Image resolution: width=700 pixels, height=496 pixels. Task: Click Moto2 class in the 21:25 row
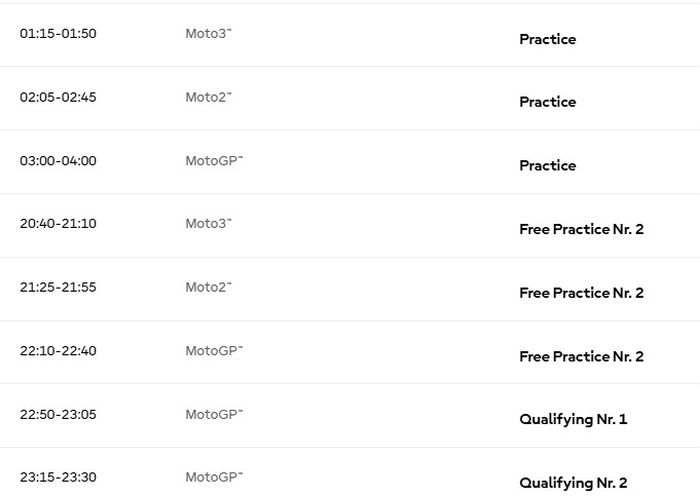(208, 287)
